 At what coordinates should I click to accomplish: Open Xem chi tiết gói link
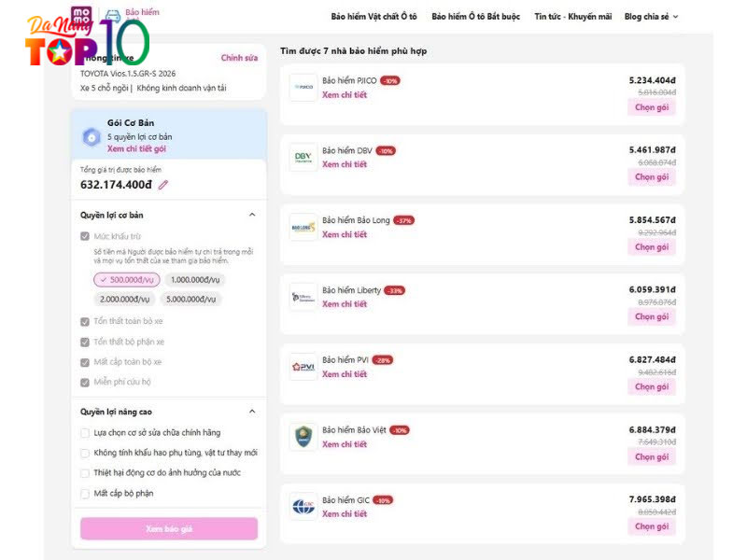(x=136, y=148)
